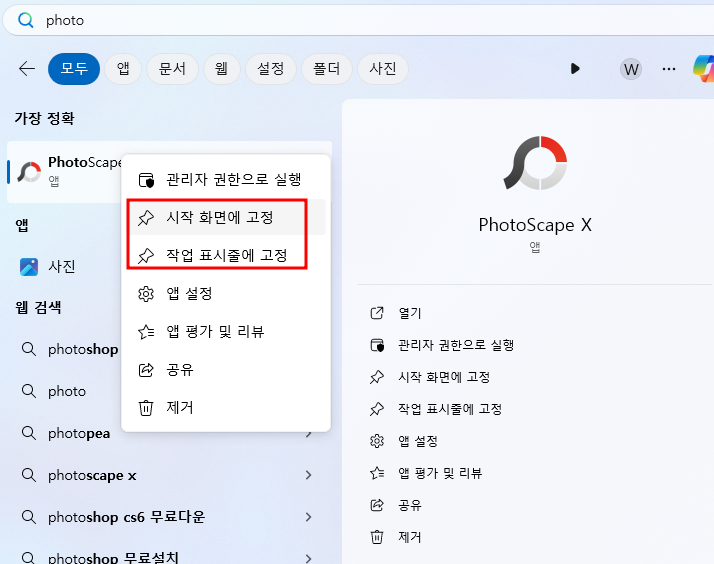This screenshot has height=564, width=714.
Task: Open the three-dot more options menu
Action: (x=669, y=69)
